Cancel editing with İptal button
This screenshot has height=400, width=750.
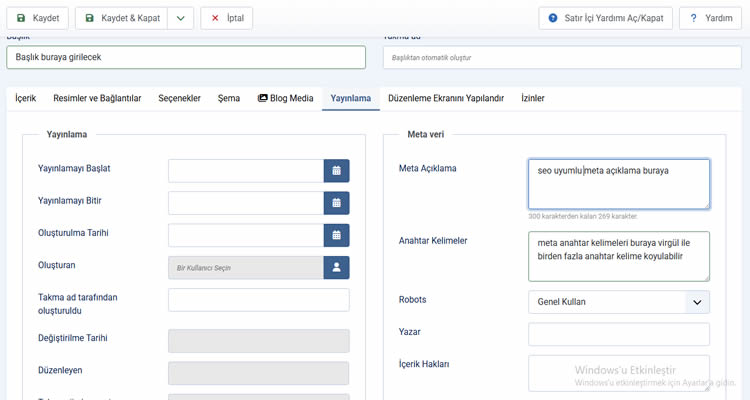pyautogui.click(x=226, y=18)
